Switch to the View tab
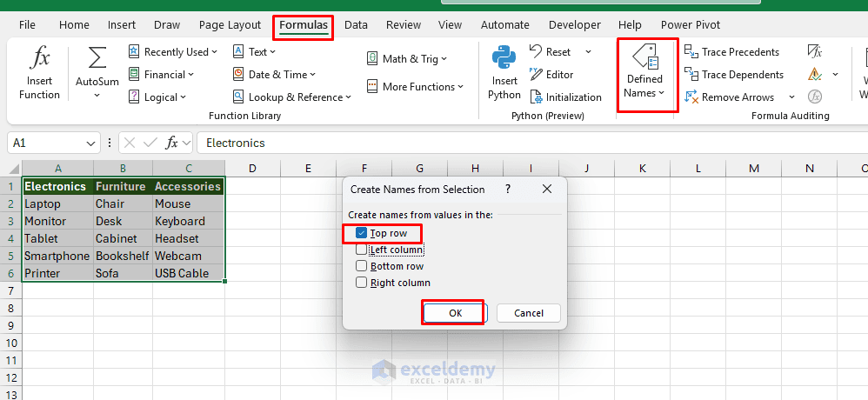This screenshot has height=400, width=868. click(x=450, y=25)
